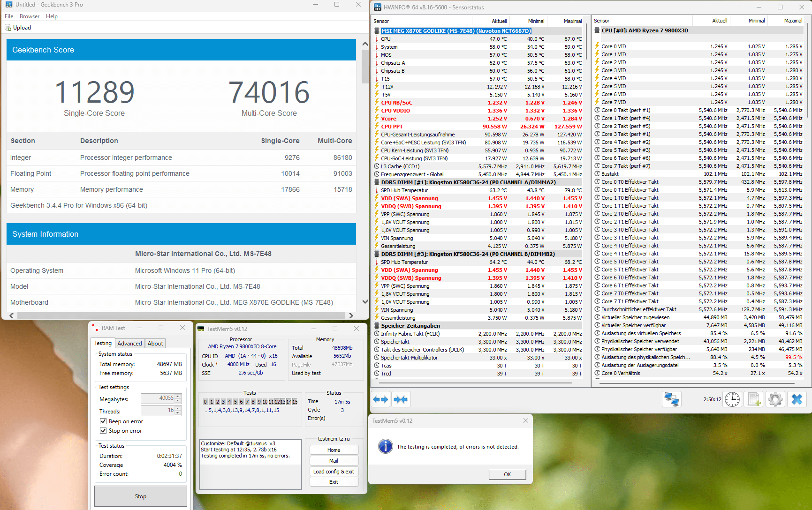Open HWiNFO sensor settings gear icon

point(775,399)
